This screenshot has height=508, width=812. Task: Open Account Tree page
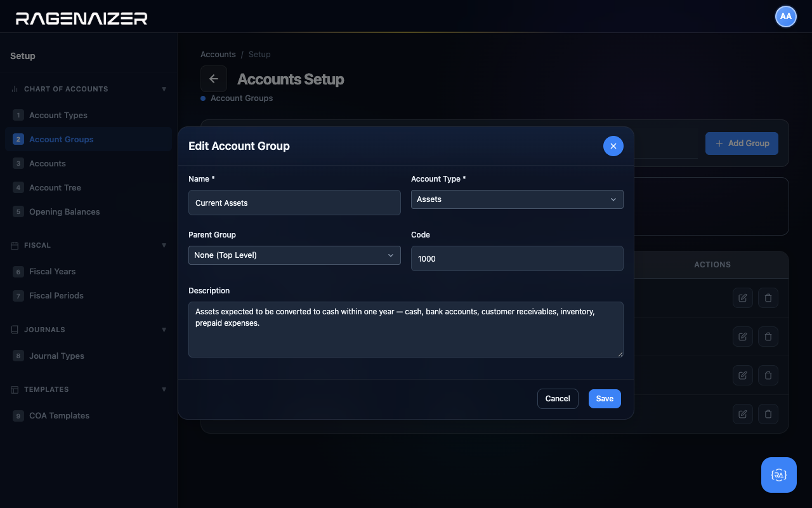(x=88, y=187)
